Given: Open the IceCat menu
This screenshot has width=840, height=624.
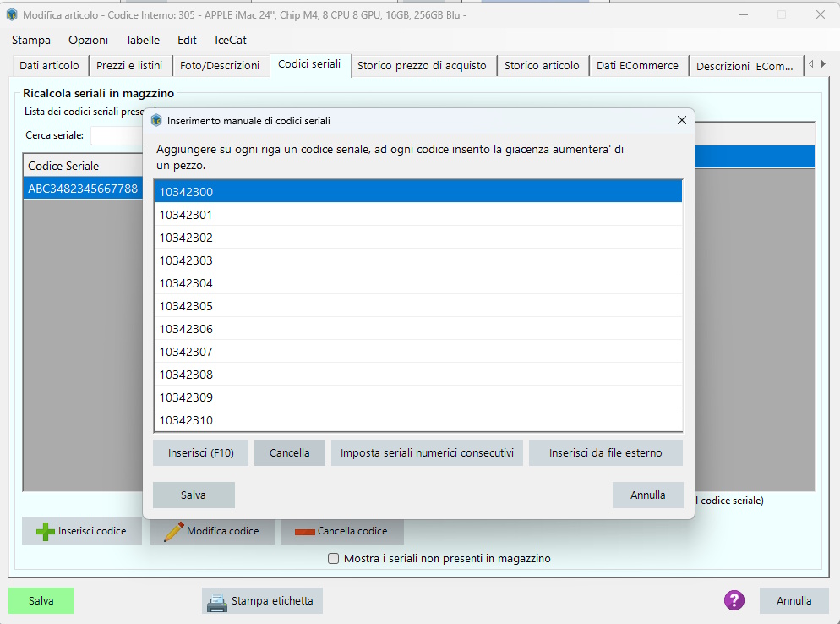Looking at the screenshot, I should point(231,40).
